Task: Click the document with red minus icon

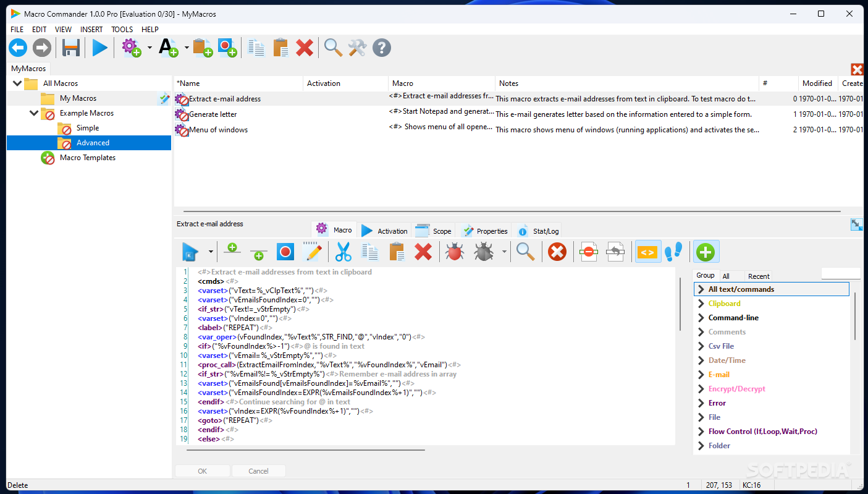Action: [589, 252]
